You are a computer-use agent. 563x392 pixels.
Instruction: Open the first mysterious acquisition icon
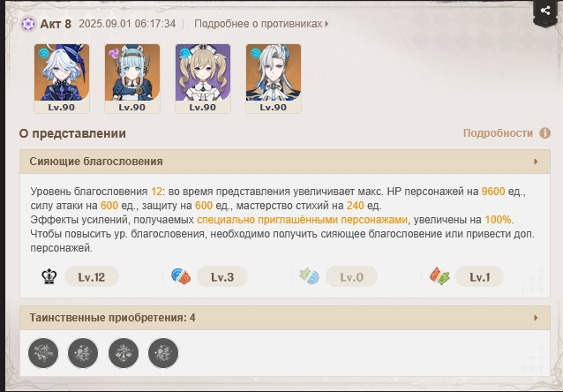pos(43,353)
